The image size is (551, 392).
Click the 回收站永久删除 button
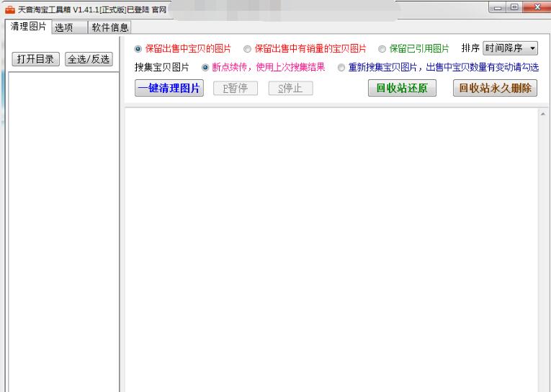coord(495,88)
